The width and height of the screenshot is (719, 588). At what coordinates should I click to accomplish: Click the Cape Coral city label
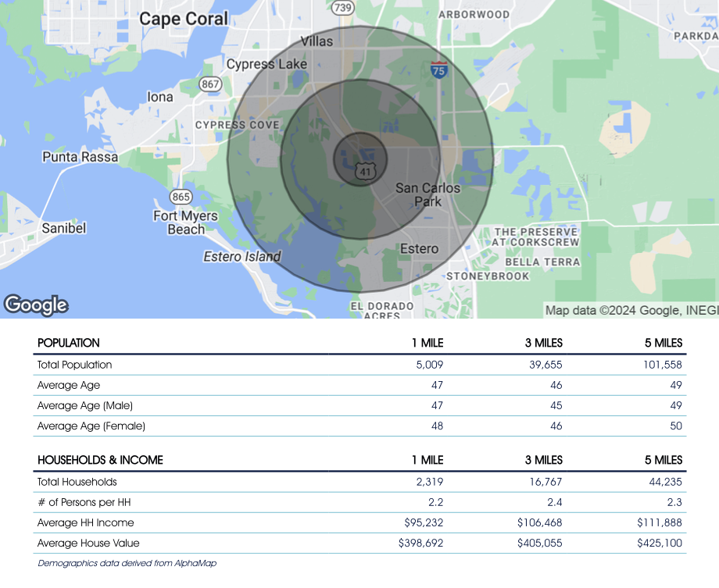tap(184, 19)
